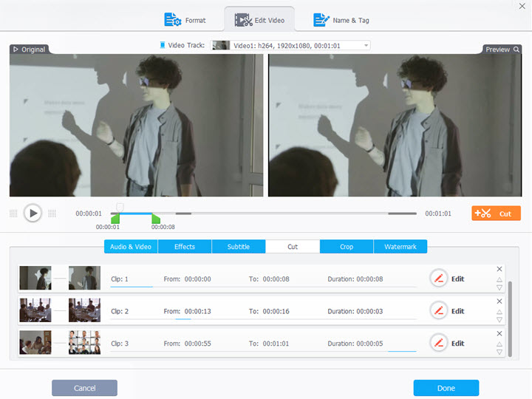This screenshot has height=399, width=532.
Task: Click Duration: 00:00:05 for Clip 3
Action: point(355,344)
